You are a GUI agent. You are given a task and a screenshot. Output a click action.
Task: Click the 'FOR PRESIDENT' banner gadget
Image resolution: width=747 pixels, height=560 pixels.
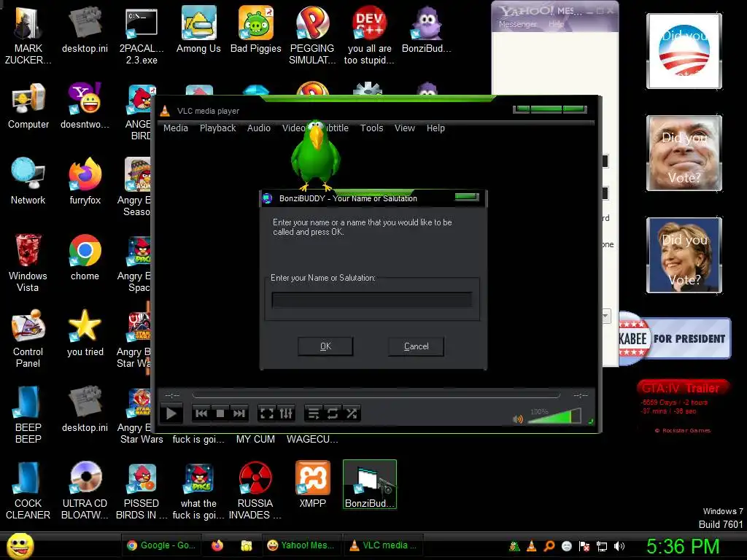pyautogui.click(x=675, y=338)
